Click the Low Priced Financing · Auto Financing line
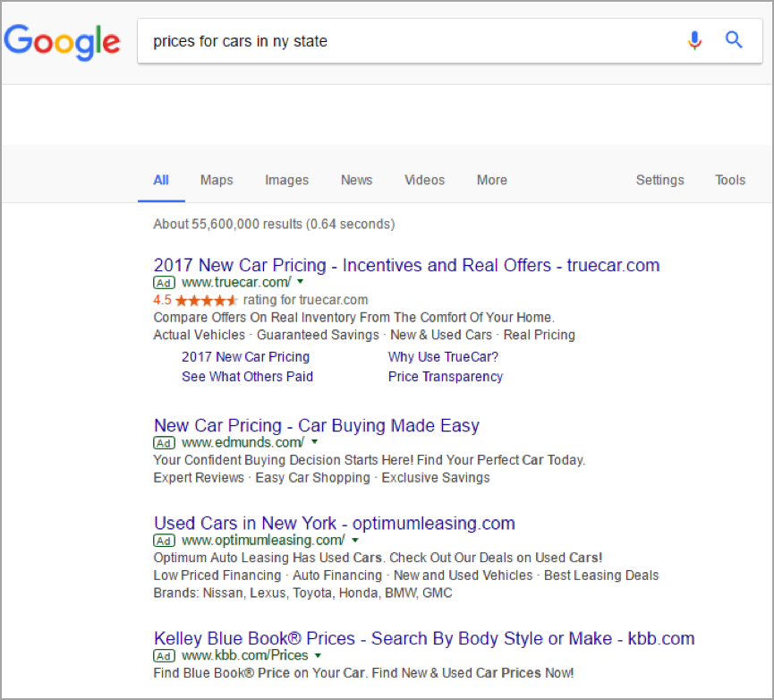 click(405, 576)
